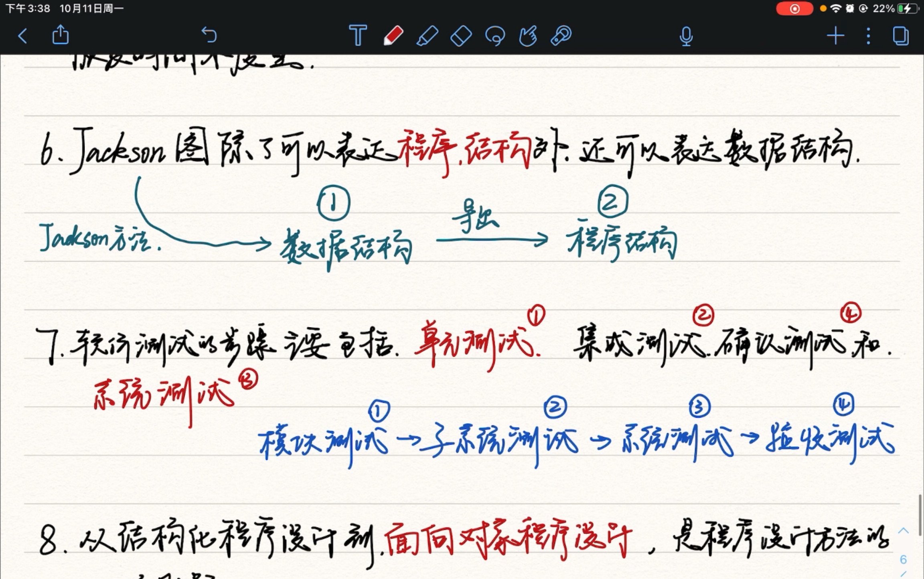924x579 pixels.
Task: Select the Highlighter tool
Action: click(427, 36)
